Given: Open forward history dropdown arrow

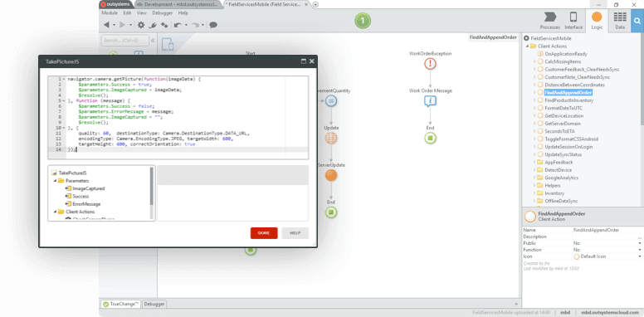Looking at the screenshot, I should click(130, 25).
